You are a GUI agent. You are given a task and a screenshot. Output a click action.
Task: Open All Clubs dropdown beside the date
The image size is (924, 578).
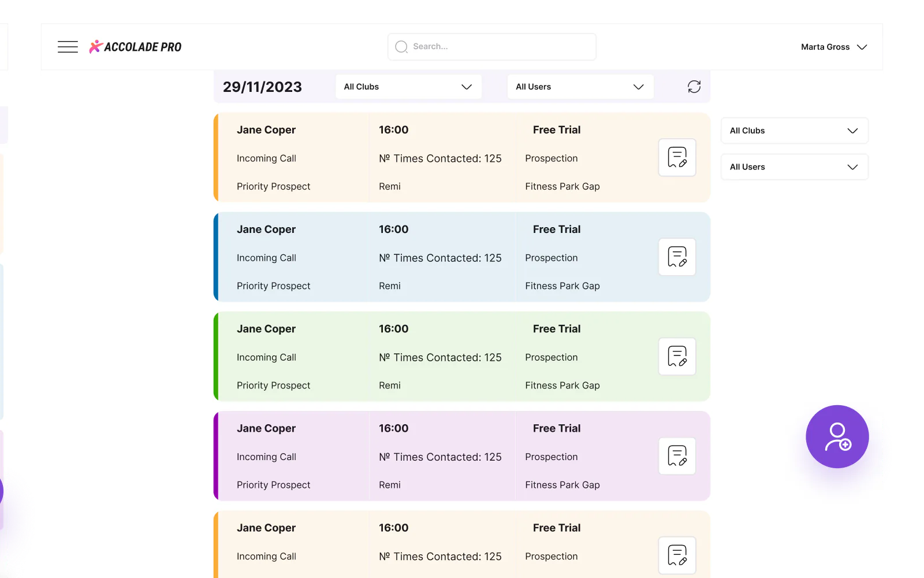[x=408, y=87]
